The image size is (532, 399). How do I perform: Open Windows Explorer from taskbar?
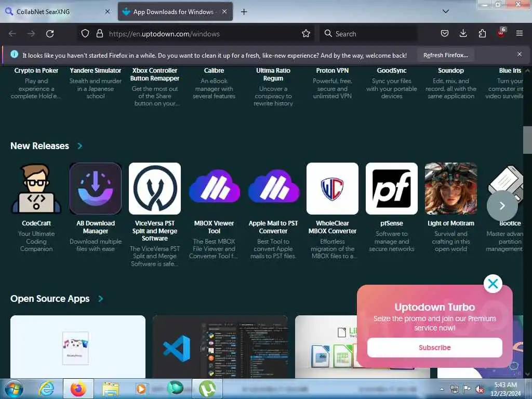(x=111, y=389)
